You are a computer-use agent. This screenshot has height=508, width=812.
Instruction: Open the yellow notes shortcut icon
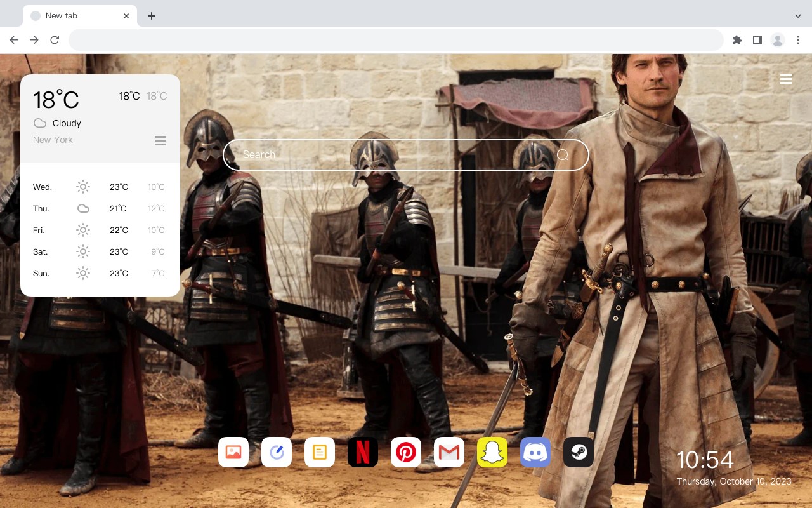(320, 452)
